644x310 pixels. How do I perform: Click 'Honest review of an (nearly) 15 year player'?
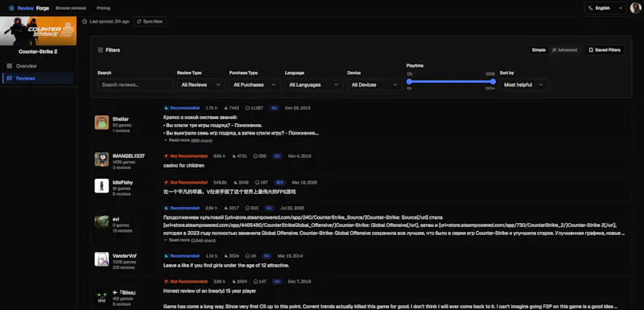(209, 291)
